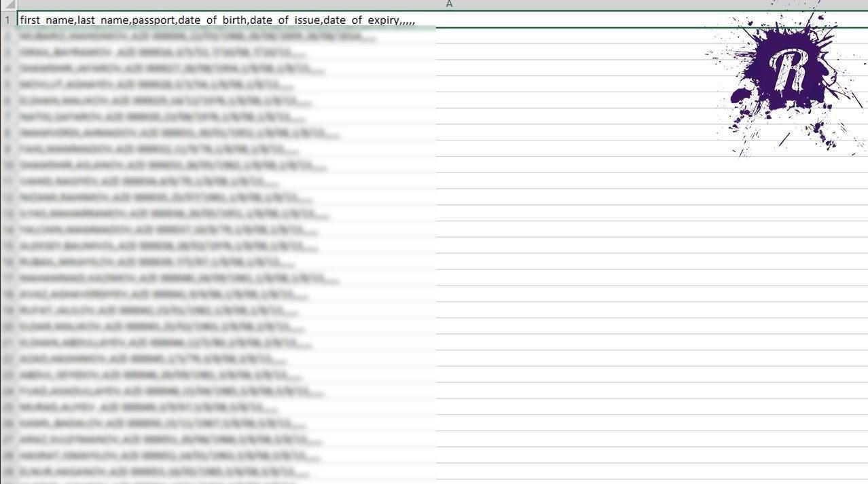
Task: Select row 28 header
Action: 7,456
